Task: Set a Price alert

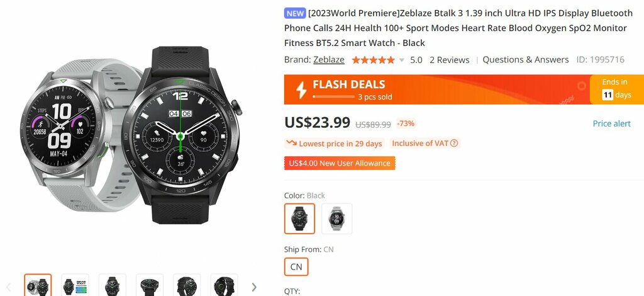Action: click(611, 123)
